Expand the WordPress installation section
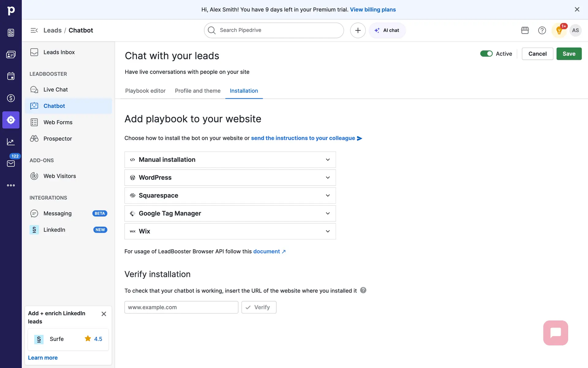Image resolution: width=588 pixels, height=368 pixels. click(x=230, y=178)
